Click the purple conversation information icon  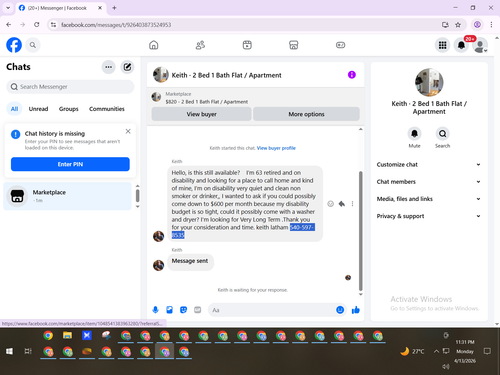point(352,75)
